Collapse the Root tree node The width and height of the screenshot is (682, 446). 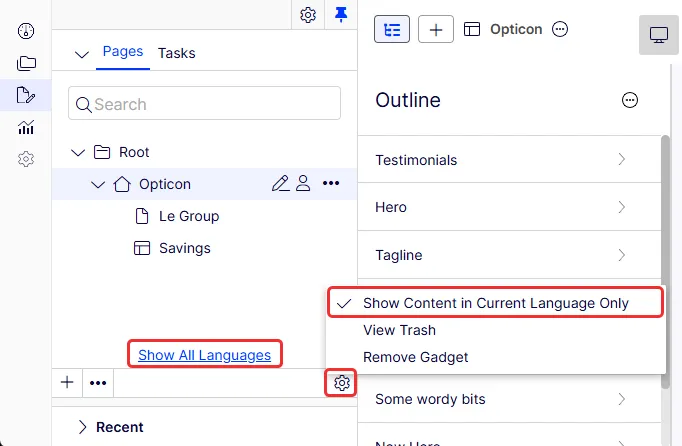pyautogui.click(x=78, y=152)
